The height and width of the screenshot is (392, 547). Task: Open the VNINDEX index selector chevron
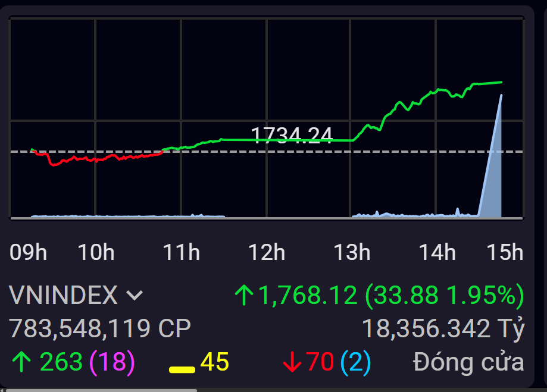135,296
